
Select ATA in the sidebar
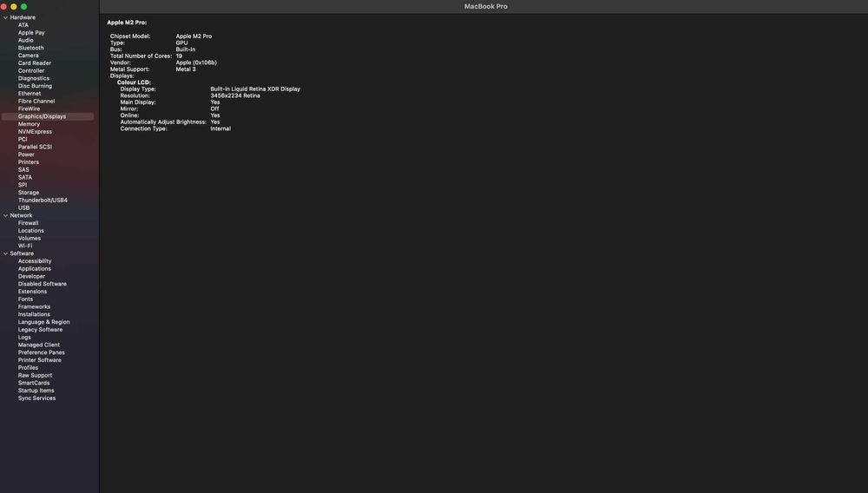(23, 25)
